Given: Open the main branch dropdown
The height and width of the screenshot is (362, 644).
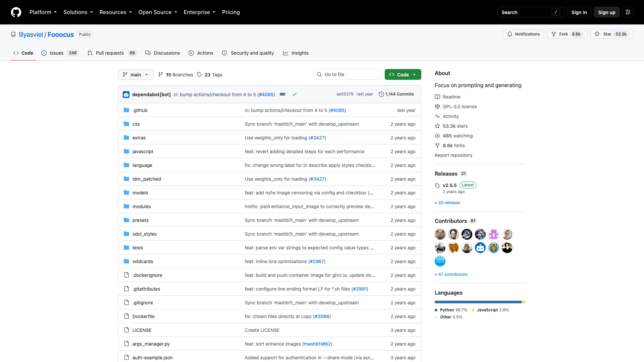Looking at the screenshot, I should pyautogui.click(x=136, y=74).
